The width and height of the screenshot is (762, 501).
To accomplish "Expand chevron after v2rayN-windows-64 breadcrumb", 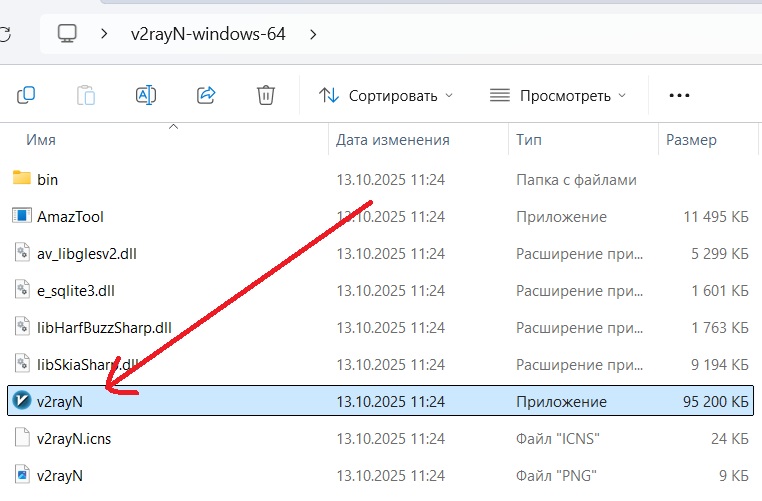I will [x=313, y=35].
